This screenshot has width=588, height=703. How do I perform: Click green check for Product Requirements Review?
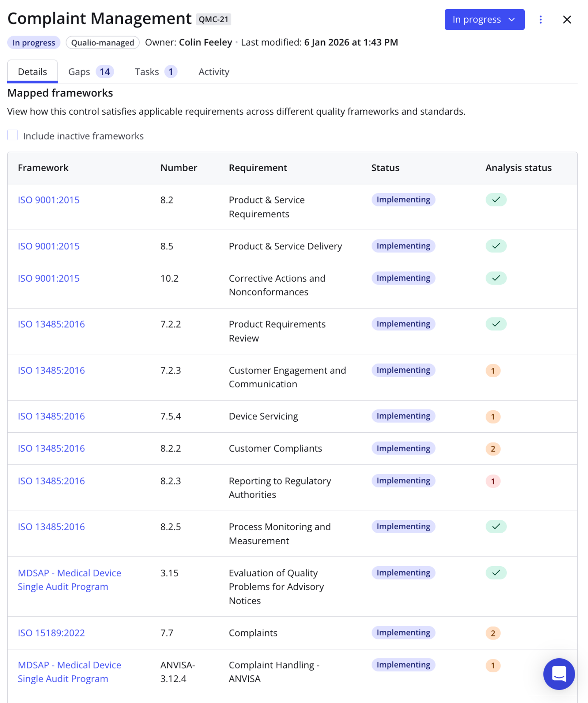tap(496, 324)
